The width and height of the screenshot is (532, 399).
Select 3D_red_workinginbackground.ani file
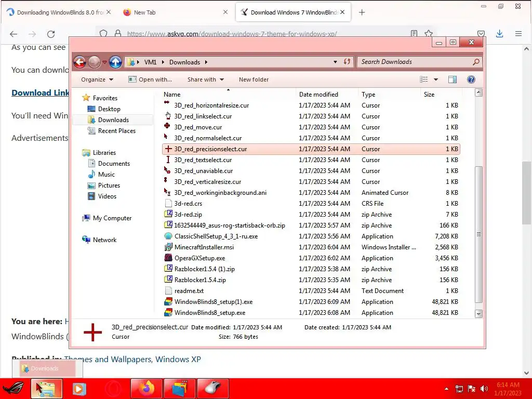pos(311,192)
